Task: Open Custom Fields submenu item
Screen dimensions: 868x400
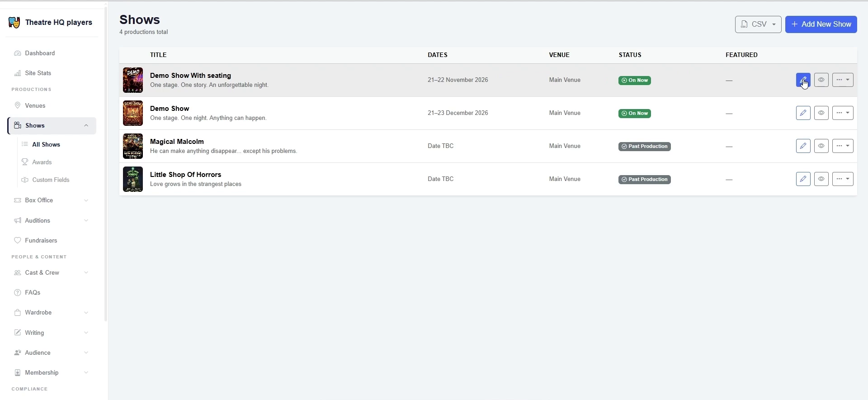Action: pos(51,180)
